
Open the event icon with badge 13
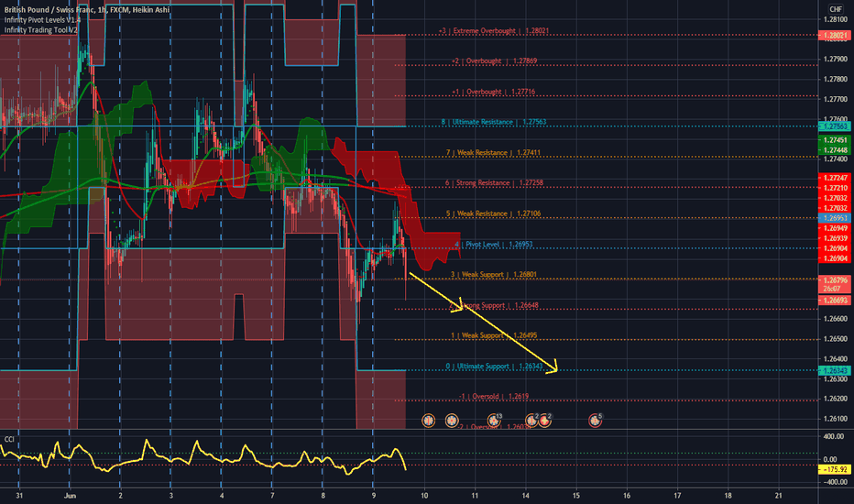tap(494, 420)
